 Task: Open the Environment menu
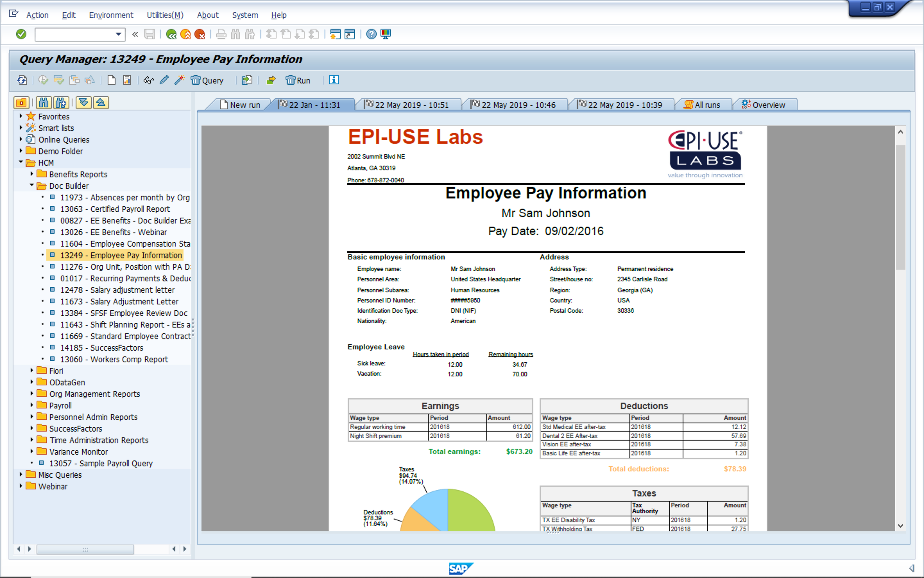coord(111,15)
